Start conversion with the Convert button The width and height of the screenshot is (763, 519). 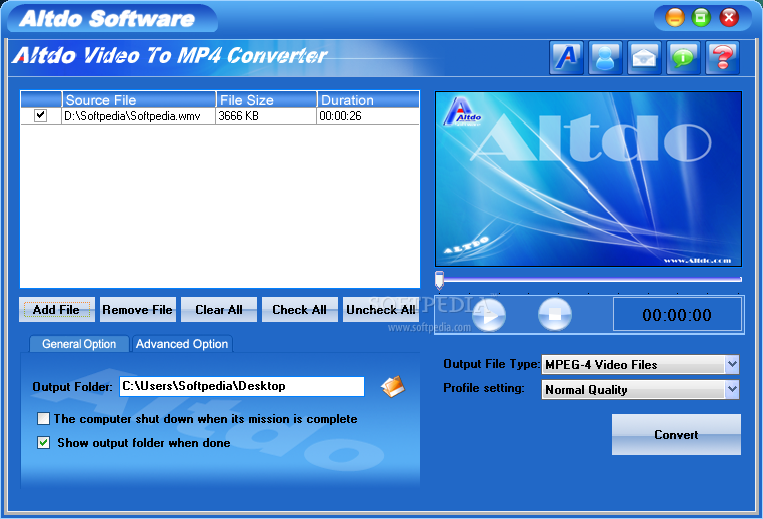point(676,434)
